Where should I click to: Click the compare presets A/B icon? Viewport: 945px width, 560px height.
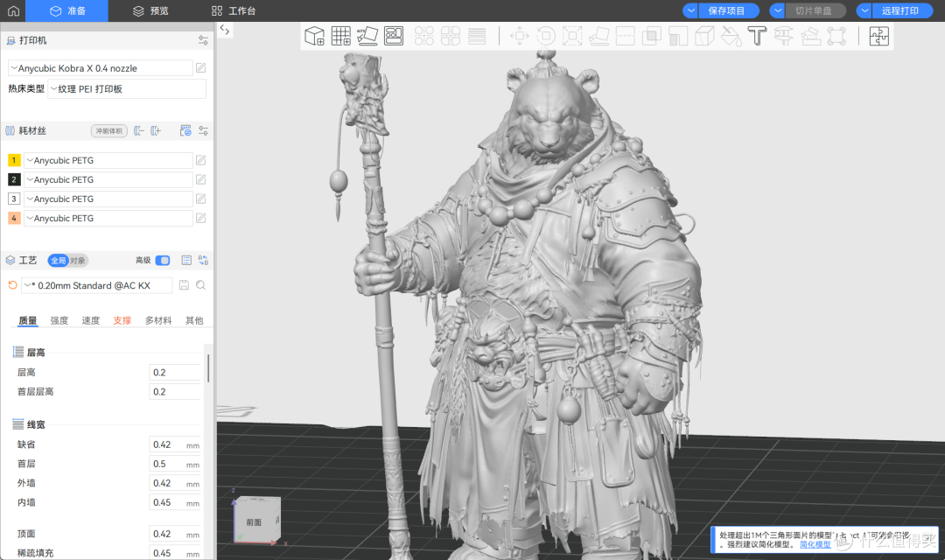coord(203,261)
